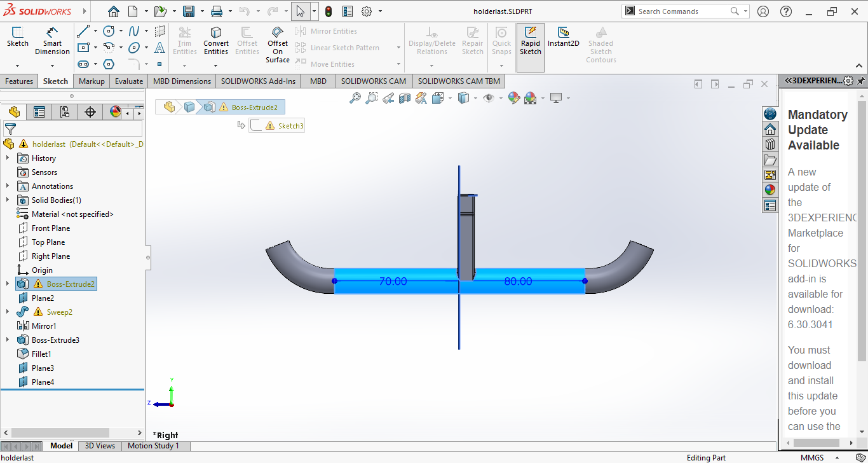Open the Evaluate tab
The height and width of the screenshot is (463, 868).
[129, 81]
